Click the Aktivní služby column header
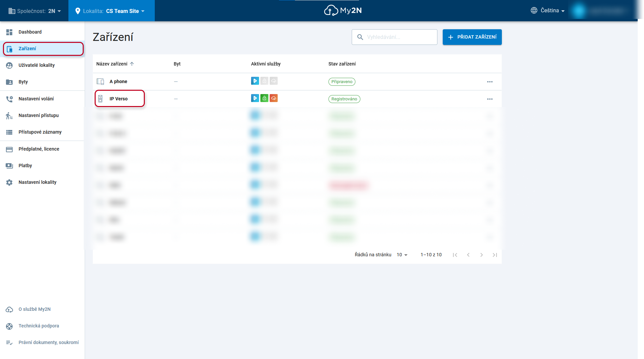Screen dimensions: 644x359 point(266,64)
